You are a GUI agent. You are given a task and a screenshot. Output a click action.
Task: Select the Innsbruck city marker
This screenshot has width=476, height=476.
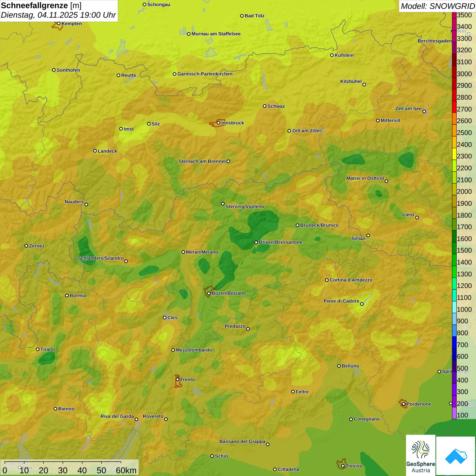(219, 123)
